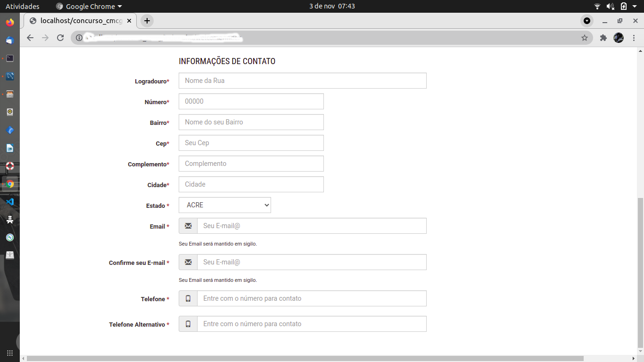This screenshot has height=362, width=644.
Task: Click the horizontal page scrollbar
Action: [x=305, y=359]
